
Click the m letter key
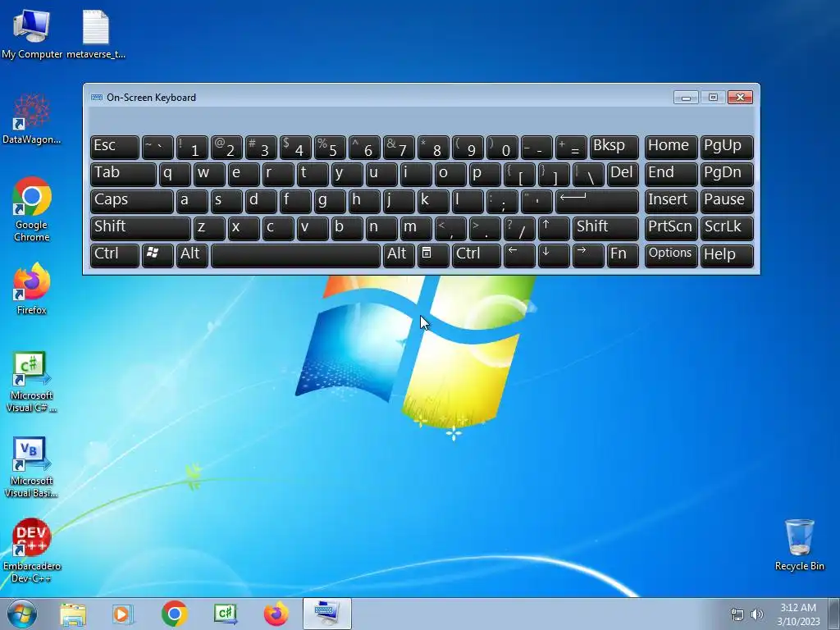[x=416, y=228]
